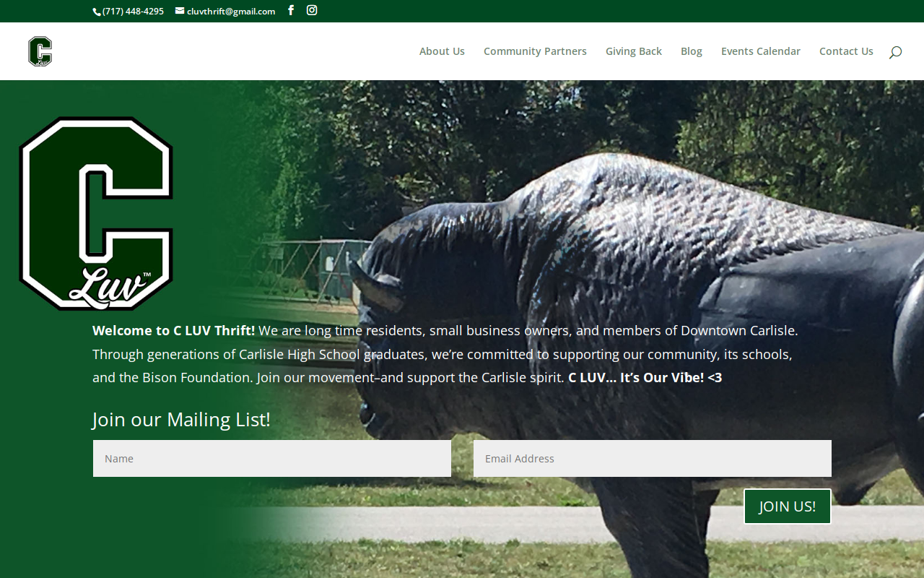924x578 pixels.
Task: Click the 'Join our Mailing List!' heading
Action: click(181, 420)
